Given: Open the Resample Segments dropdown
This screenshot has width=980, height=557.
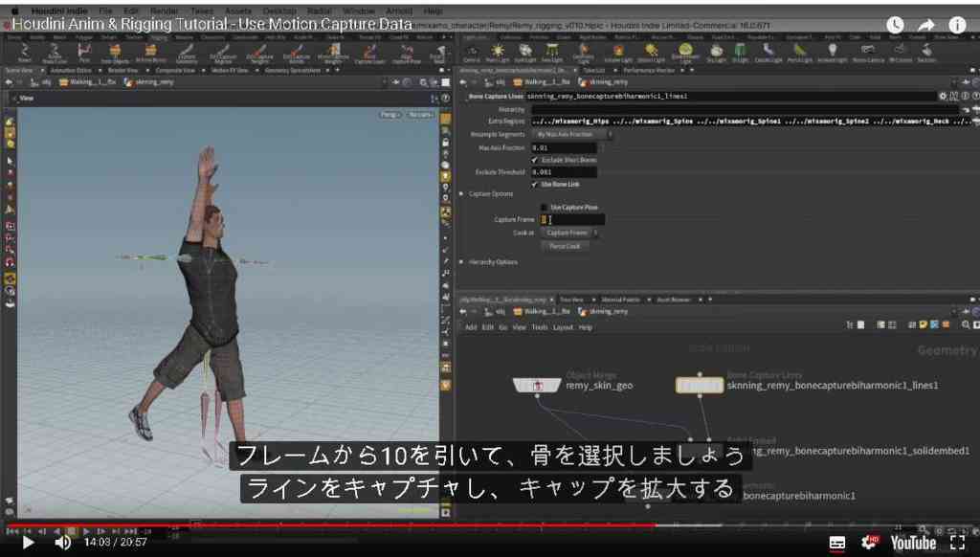Looking at the screenshot, I should click(x=572, y=134).
